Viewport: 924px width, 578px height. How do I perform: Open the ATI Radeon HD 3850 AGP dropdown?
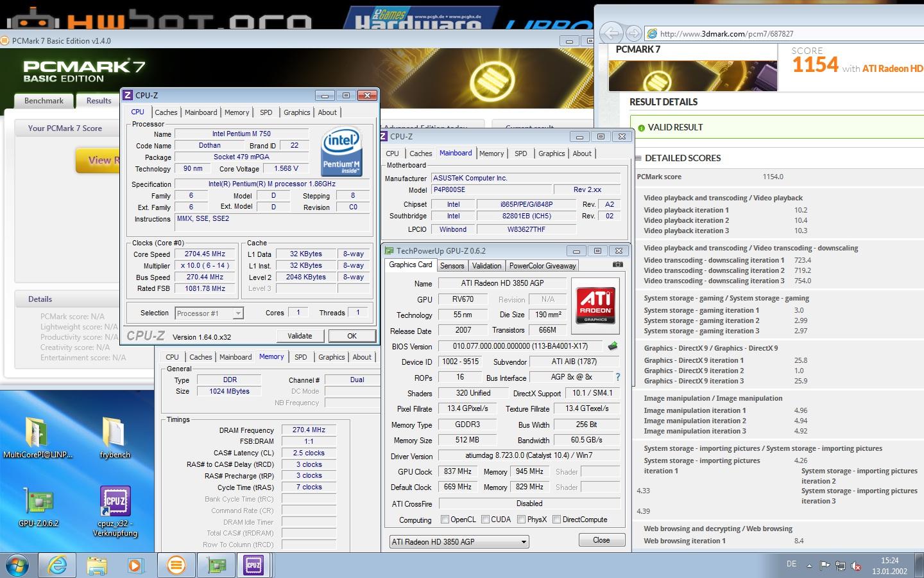[459, 541]
